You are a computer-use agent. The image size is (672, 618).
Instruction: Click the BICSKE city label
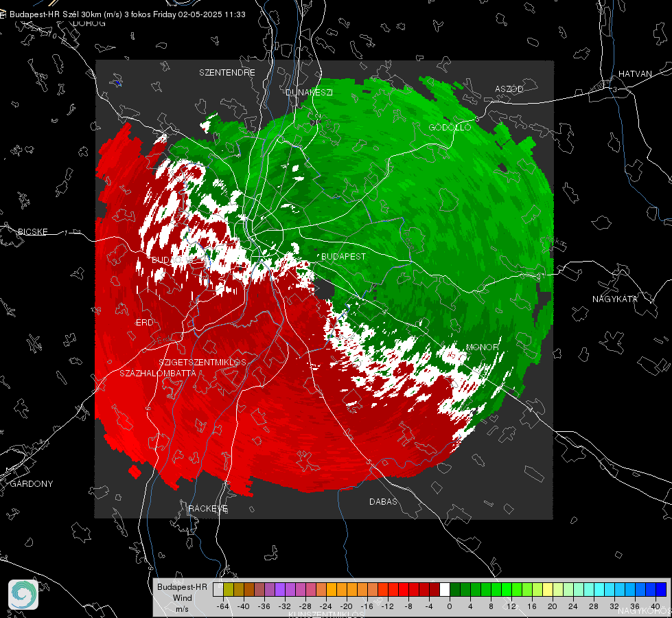coord(32,231)
